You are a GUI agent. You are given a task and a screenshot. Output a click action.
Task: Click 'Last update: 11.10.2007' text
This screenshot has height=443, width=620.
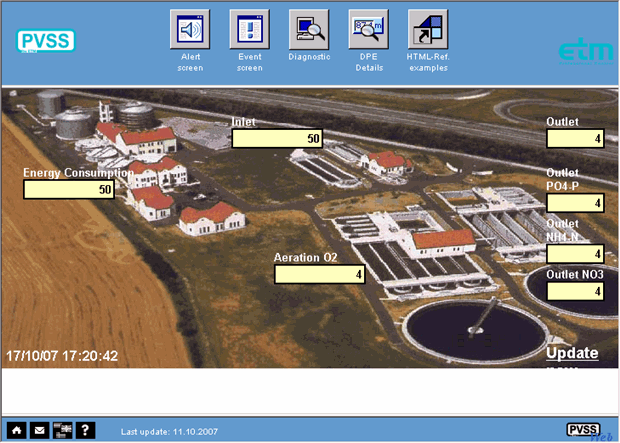pos(169,432)
